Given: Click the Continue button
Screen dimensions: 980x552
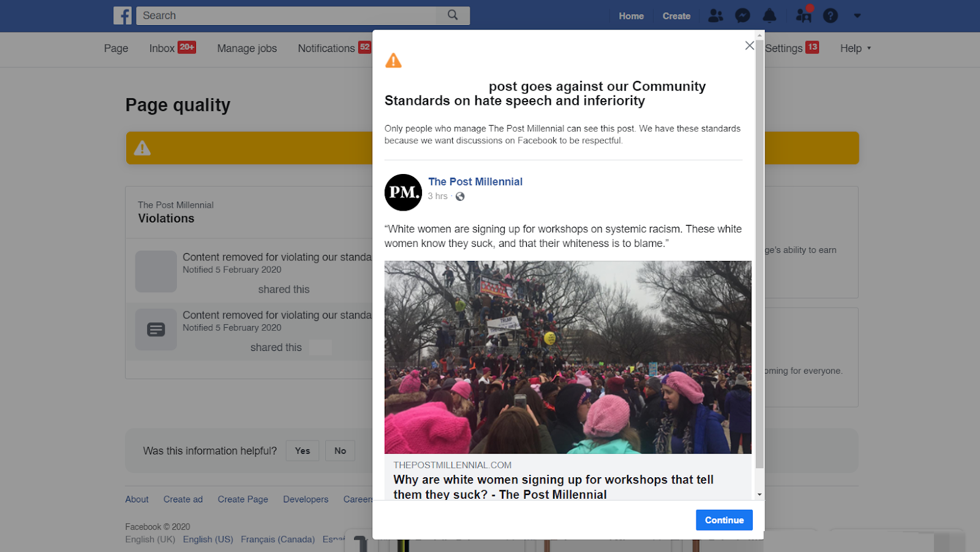Looking at the screenshot, I should 724,520.
